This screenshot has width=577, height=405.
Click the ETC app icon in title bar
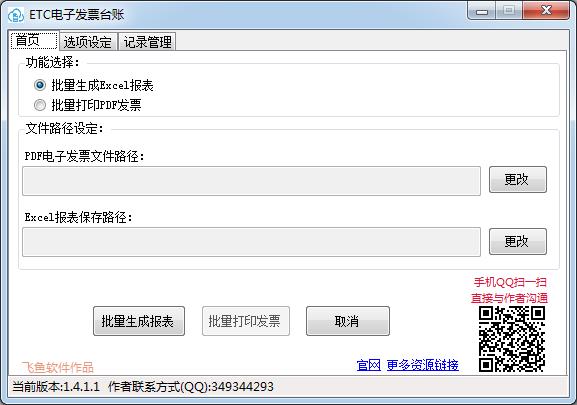pyautogui.click(x=15, y=15)
